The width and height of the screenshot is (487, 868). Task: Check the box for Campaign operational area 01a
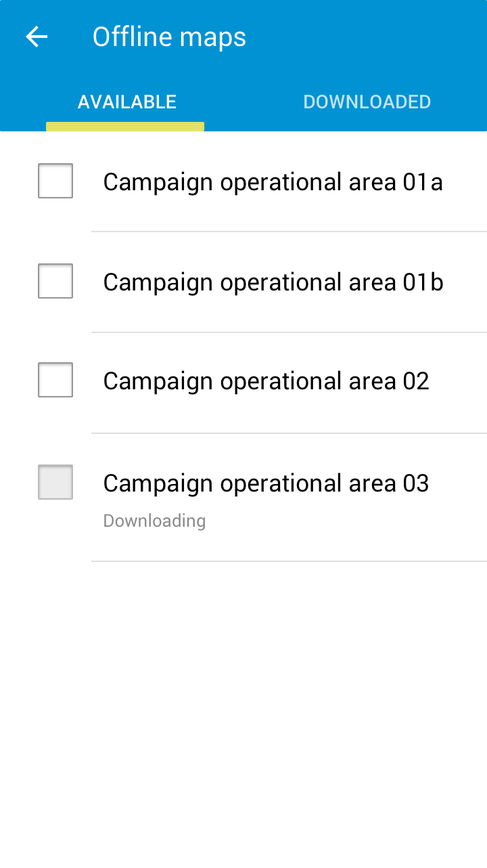pyautogui.click(x=55, y=181)
